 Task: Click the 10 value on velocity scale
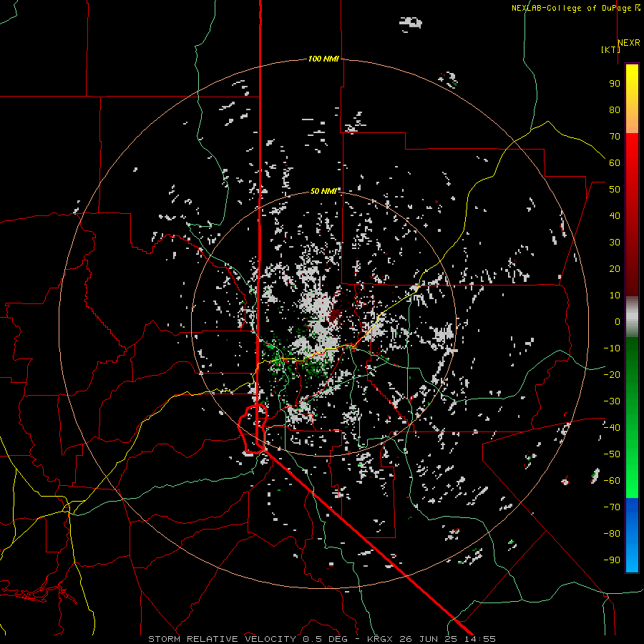(x=615, y=295)
